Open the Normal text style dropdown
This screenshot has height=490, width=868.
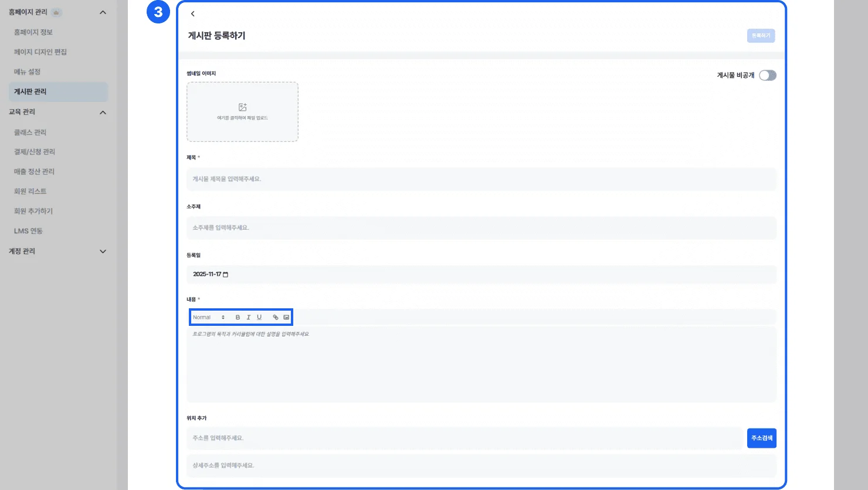[x=209, y=318]
